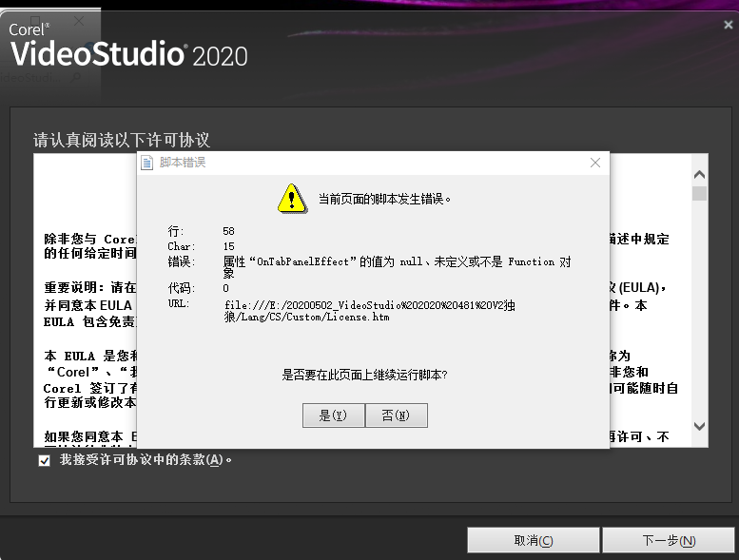Click the question 是否要在此页面上继续运行脚本
Screen dimensions: 739x560
pyautogui.click(x=364, y=375)
